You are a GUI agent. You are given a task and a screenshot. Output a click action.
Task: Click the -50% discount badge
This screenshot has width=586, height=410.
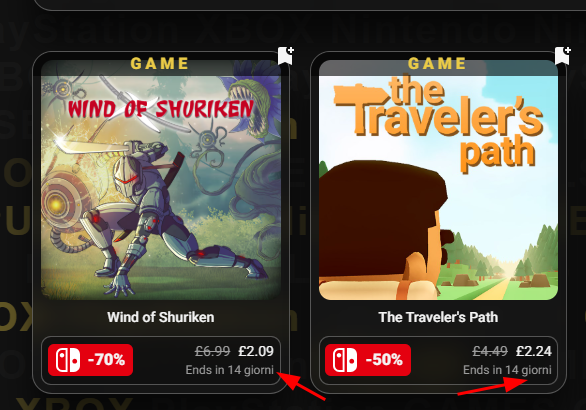(368, 360)
